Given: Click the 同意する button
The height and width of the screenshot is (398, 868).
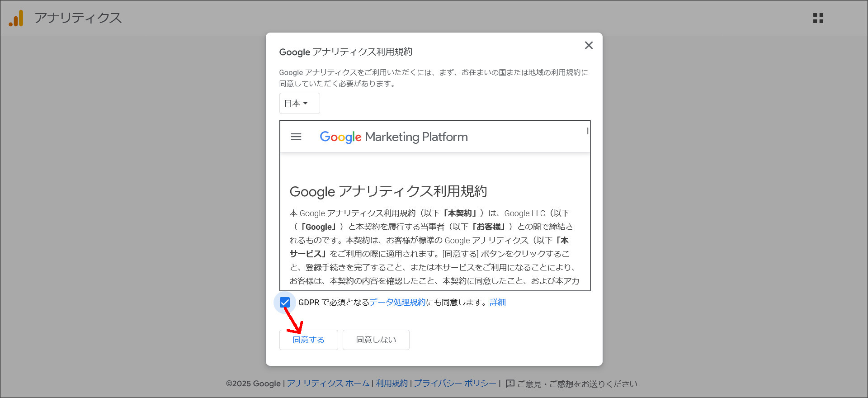Looking at the screenshot, I should (308, 340).
